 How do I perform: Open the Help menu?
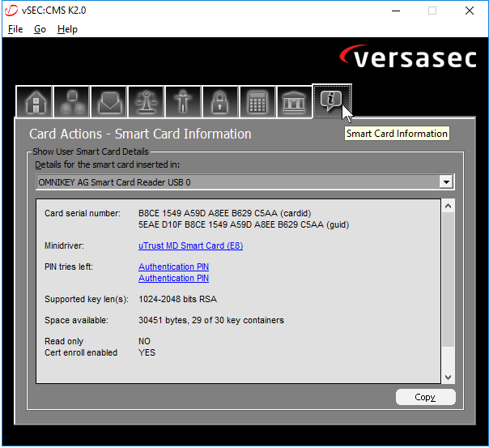click(x=67, y=29)
